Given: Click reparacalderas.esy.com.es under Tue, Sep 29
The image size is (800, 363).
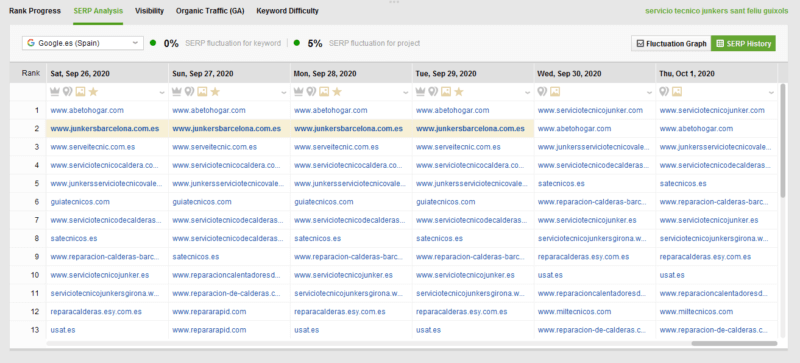Looking at the screenshot, I should coord(462,311).
